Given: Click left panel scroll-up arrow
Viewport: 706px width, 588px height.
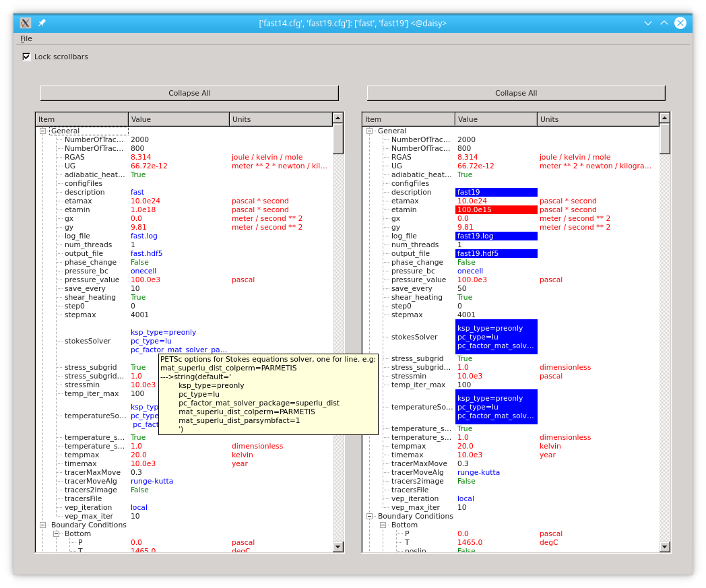Looking at the screenshot, I should click(338, 118).
